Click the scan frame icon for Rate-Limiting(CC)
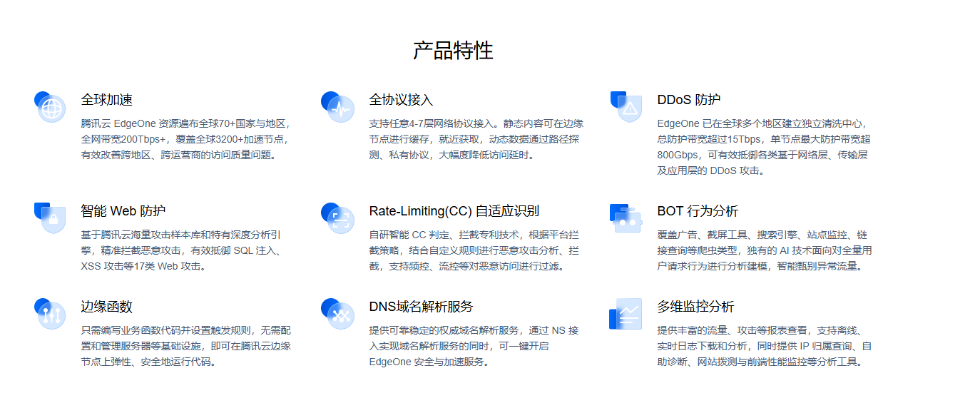980x408 pixels. coord(338,218)
